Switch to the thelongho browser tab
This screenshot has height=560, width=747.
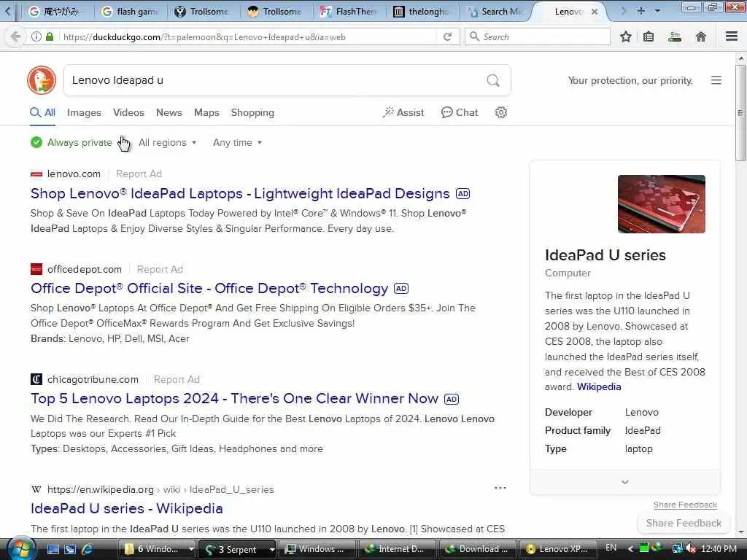pos(422,12)
